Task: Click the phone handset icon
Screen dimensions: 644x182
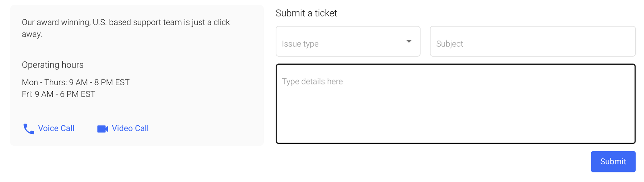Action: 29,129
